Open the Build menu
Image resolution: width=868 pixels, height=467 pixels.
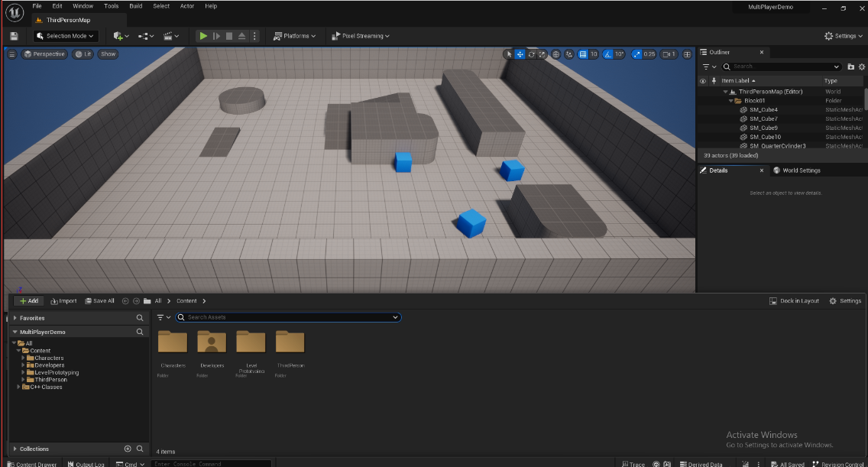click(x=135, y=6)
